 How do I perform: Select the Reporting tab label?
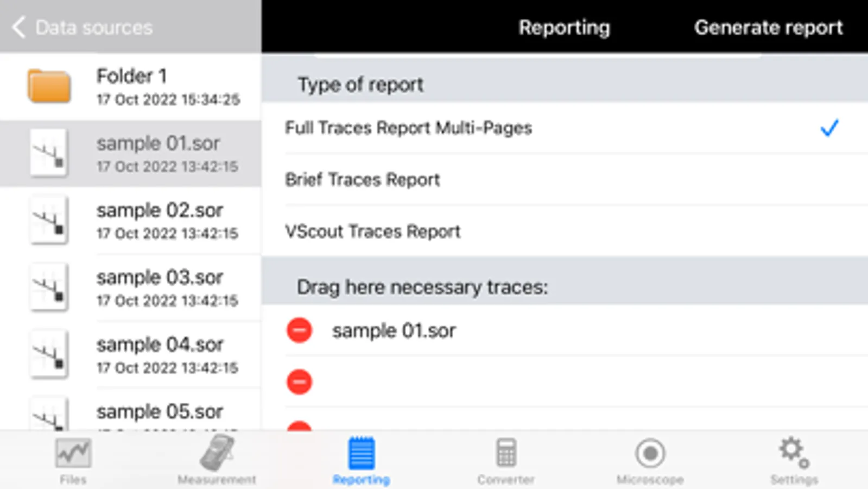click(x=361, y=480)
